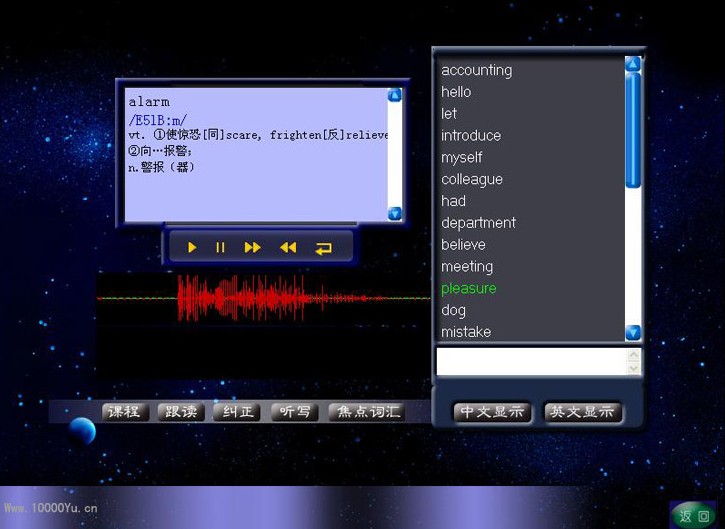Switch to 跟读 read-along mode
The image size is (725, 529).
pos(181,412)
